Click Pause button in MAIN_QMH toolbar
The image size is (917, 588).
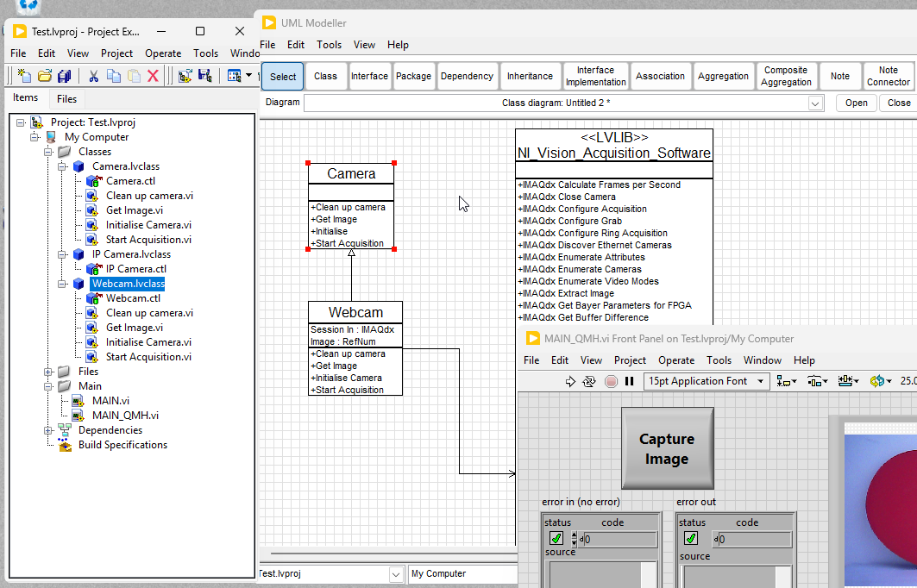pyautogui.click(x=629, y=381)
